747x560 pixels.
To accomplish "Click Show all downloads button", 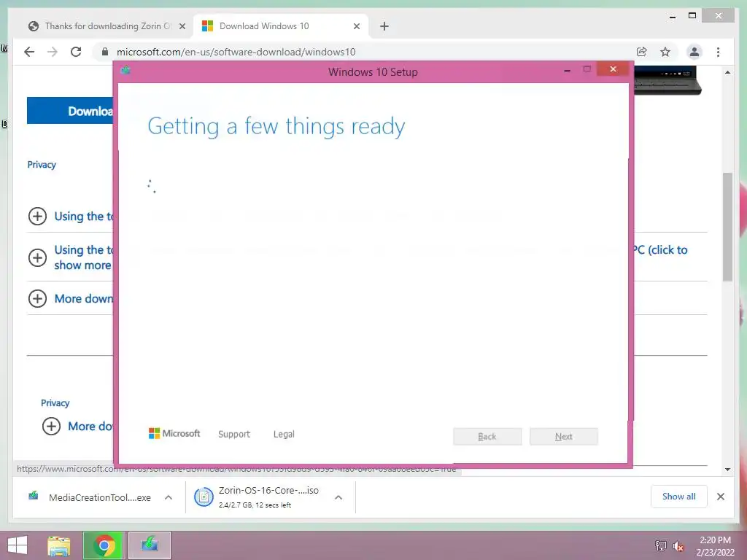I will (x=679, y=497).
